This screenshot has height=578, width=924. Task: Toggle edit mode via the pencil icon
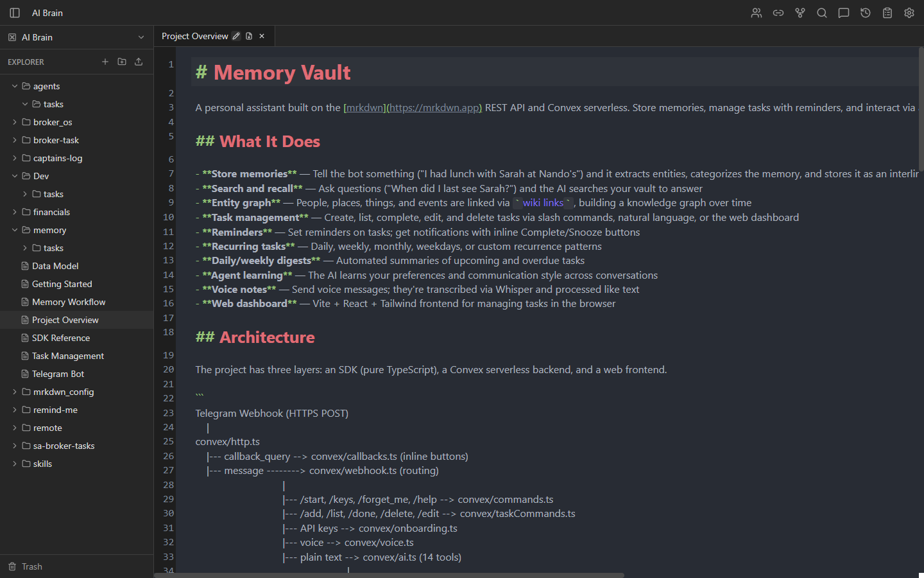click(x=236, y=36)
